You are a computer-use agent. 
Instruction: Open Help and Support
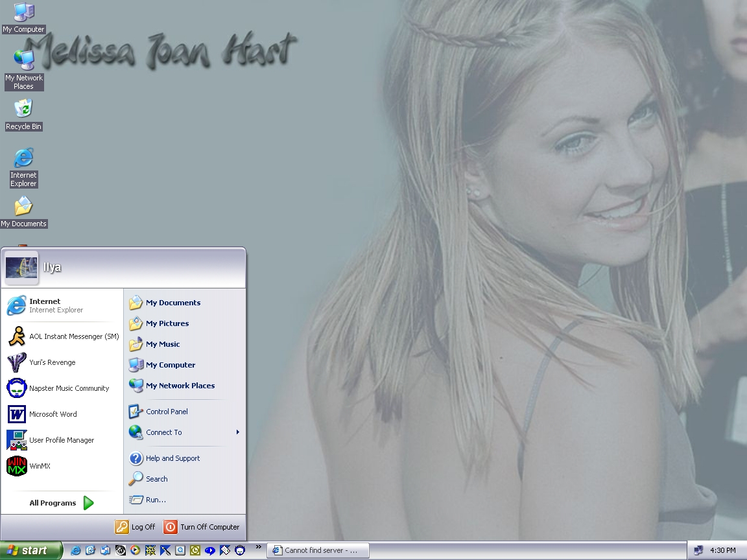click(x=172, y=458)
